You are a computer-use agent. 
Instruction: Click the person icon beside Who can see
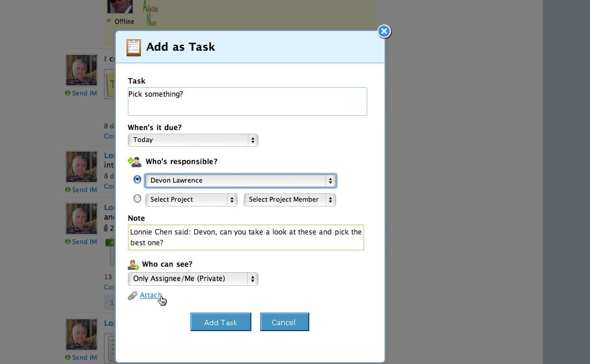click(133, 264)
